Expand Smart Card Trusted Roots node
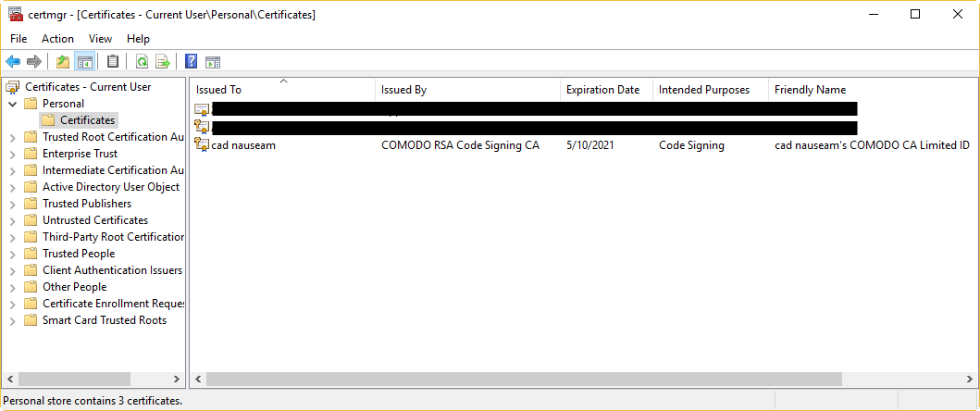 coord(13,320)
